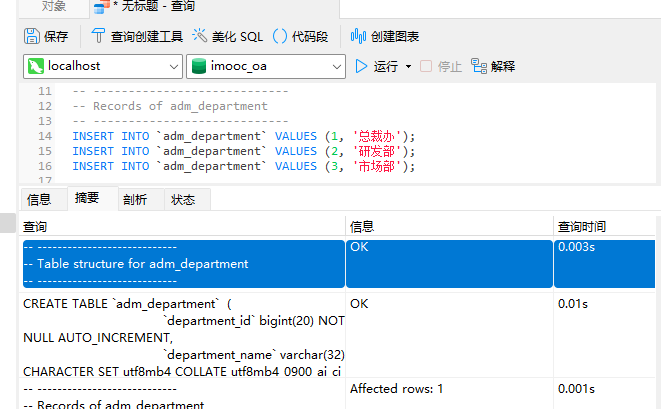Switch to the 信息 result tab

[x=39, y=200]
